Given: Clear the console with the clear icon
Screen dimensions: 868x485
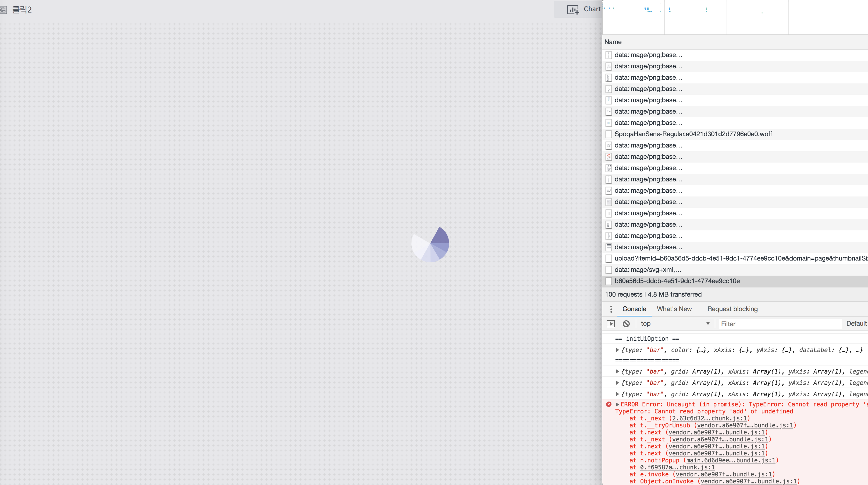Looking at the screenshot, I should point(626,324).
